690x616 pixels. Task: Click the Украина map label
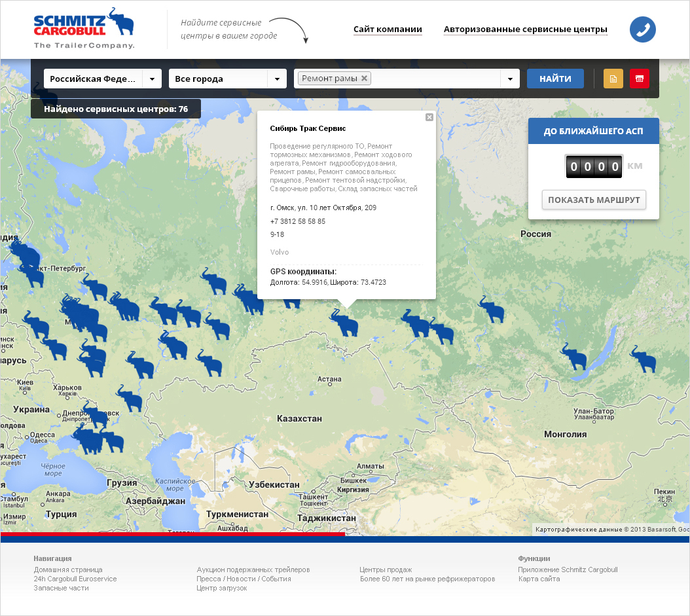(x=31, y=410)
